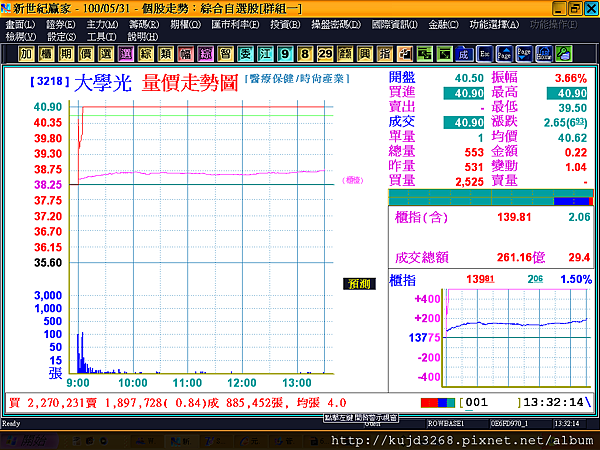The height and width of the screenshot is (450, 600).
Task: Click the 醫療保健/時尚產業 category label
Action: pyautogui.click(x=297, y=79)
